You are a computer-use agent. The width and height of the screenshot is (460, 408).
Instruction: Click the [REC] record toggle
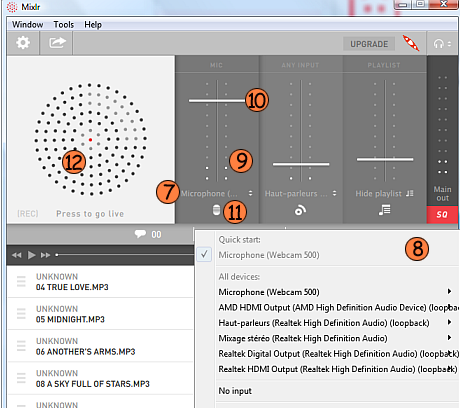(x=28, y=214)
